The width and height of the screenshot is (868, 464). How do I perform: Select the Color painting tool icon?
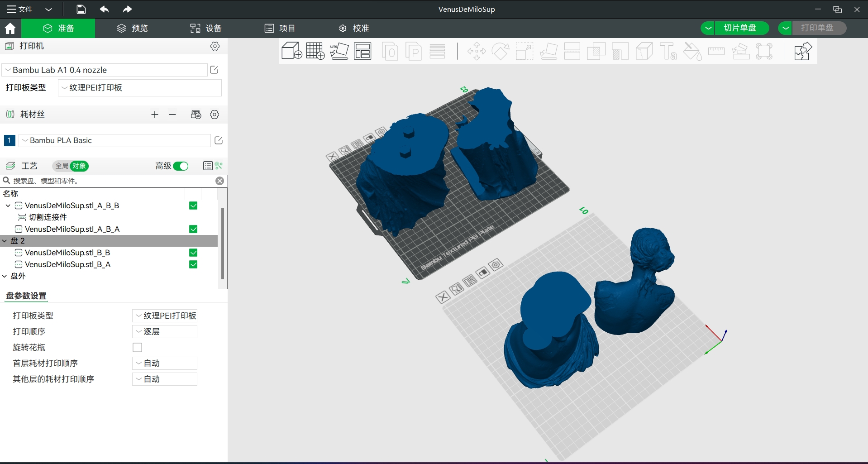(692, 51)
